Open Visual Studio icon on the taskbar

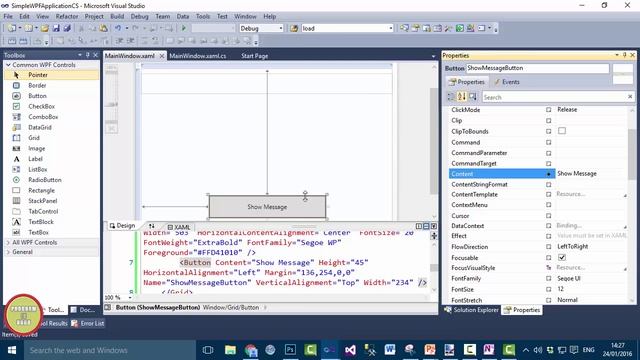point(350,350)
